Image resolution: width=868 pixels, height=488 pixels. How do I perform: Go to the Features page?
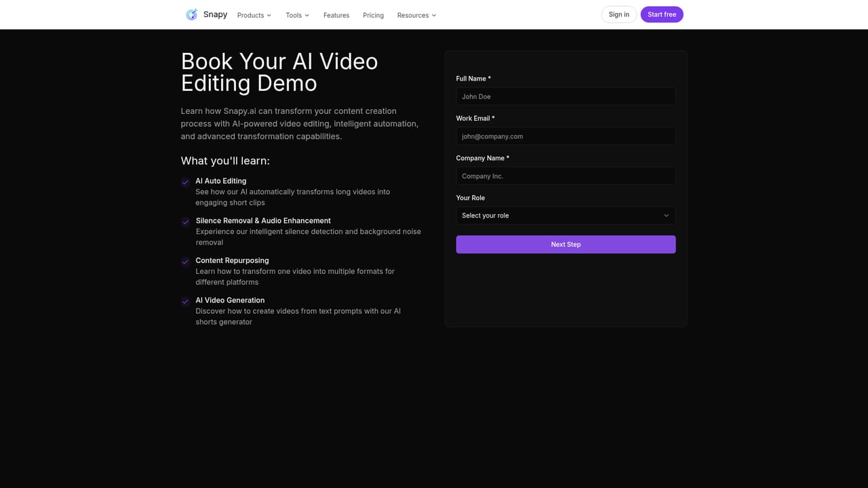click(336, 15)
